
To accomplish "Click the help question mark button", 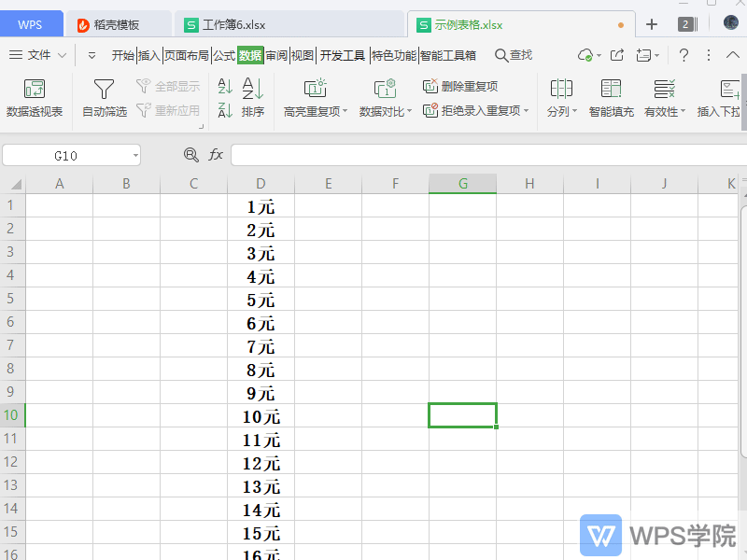I will tap(684, 55).
